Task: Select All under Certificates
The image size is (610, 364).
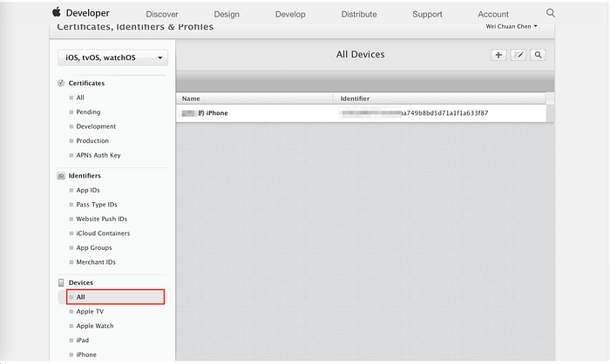Action: (x=80, y=98)
